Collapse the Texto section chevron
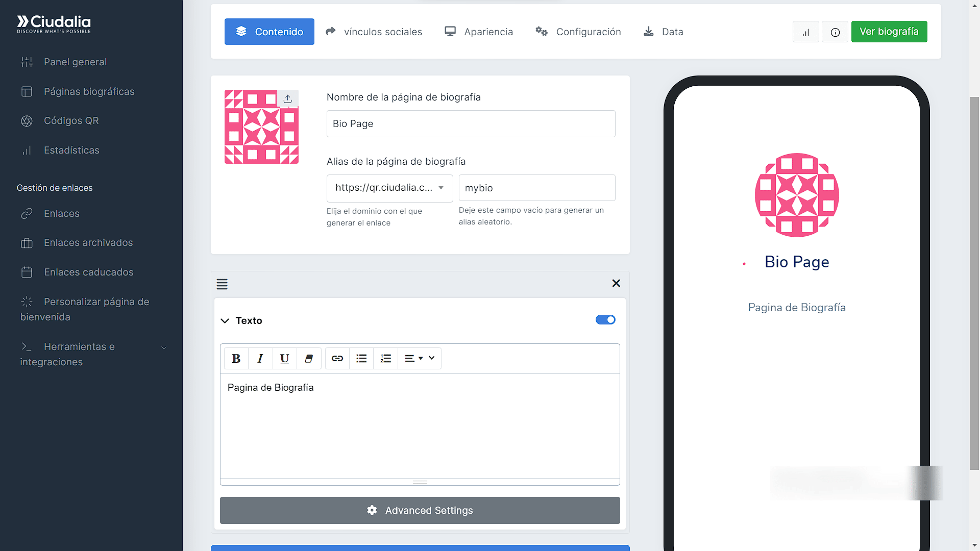Screen dimensions: 980x551 pos(225,320)
